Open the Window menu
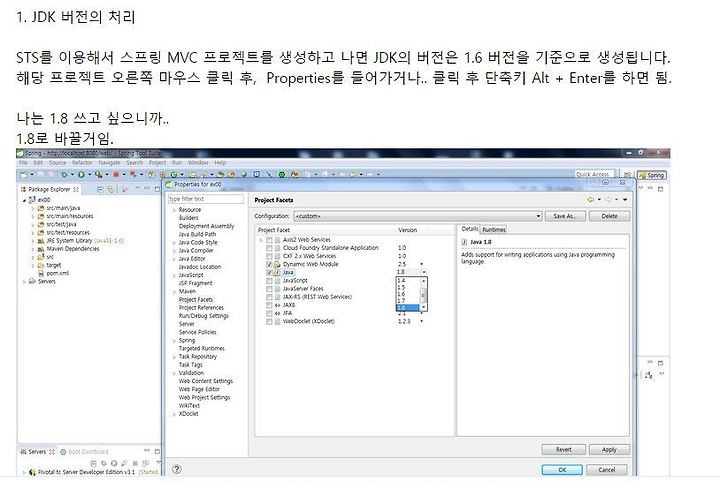 (198, 163)
